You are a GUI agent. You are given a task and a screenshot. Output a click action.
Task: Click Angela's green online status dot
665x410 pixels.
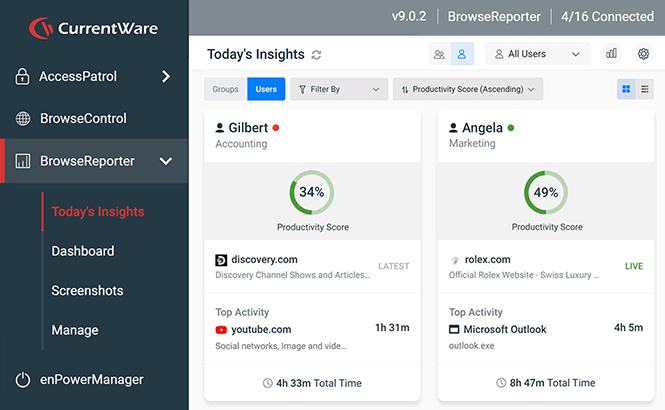(x=511, y=128)
